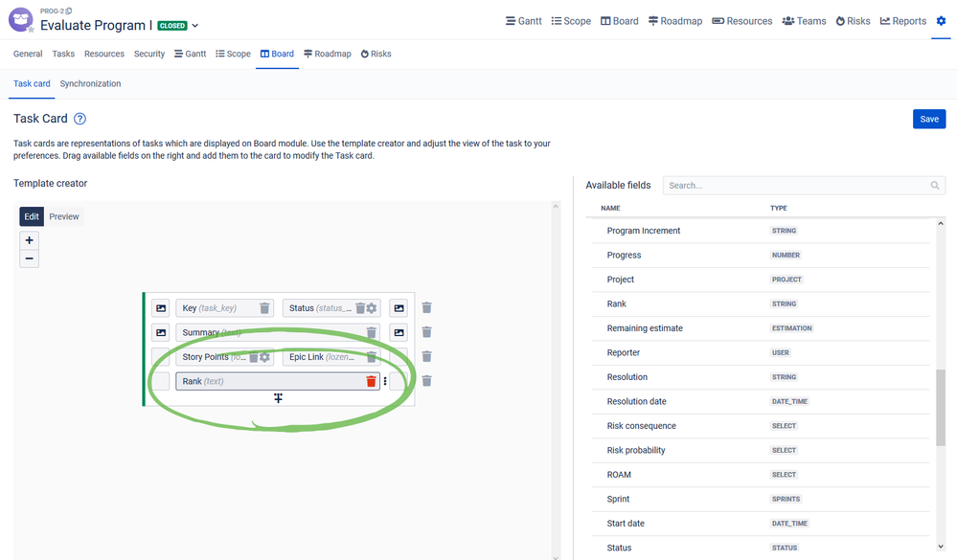Delete the entire Rank row

[x=426, y=381]
